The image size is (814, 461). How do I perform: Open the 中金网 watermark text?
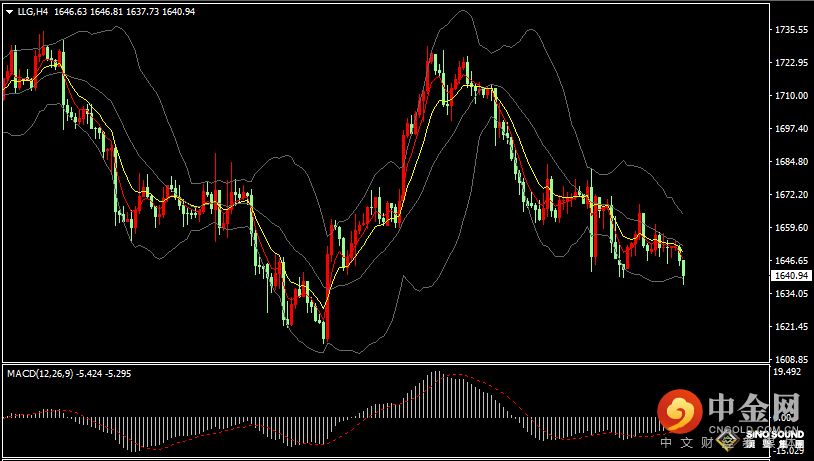pyautogui.click(x=754, y=407)
